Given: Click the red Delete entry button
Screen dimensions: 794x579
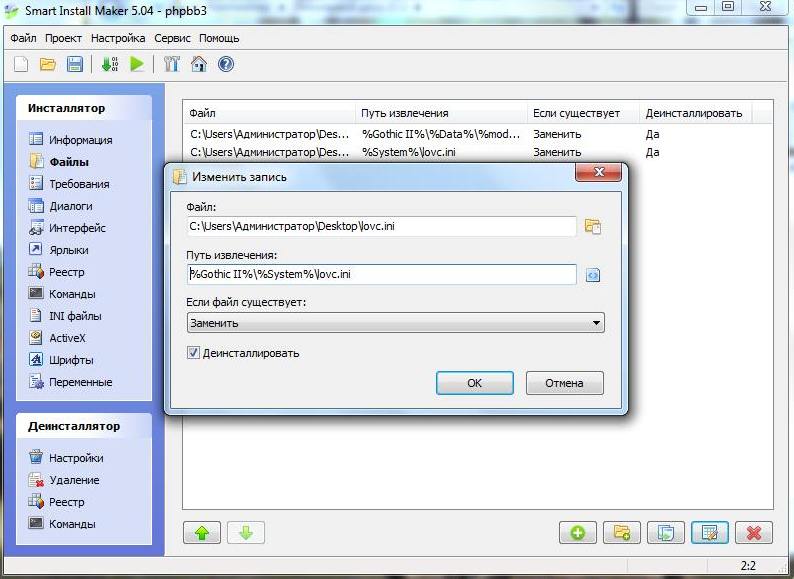Looking at the screenshot, I should pos(754,533).
